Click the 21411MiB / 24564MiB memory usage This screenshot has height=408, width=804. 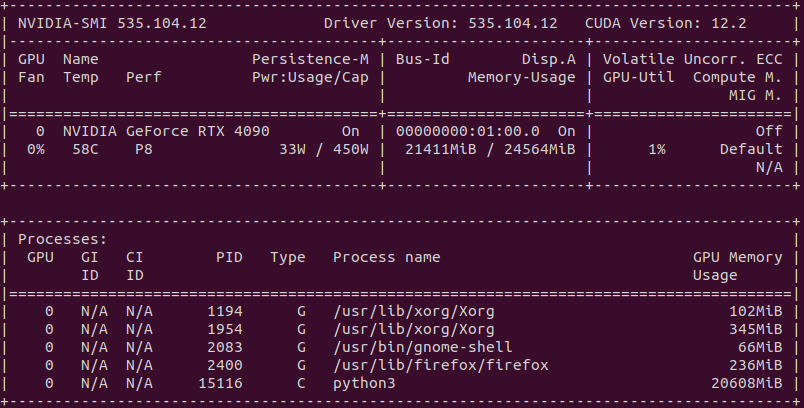point(489,149)
